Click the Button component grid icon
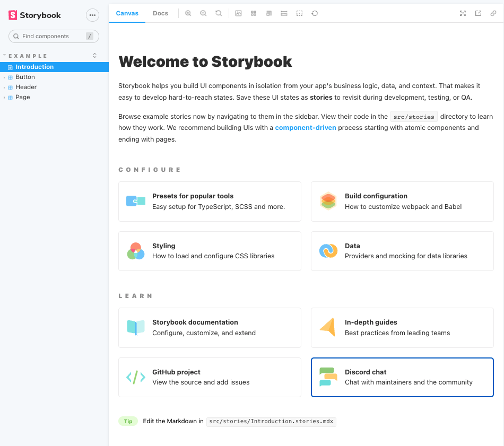The height and width of the screenshot is (446, 504). point(10,77)
